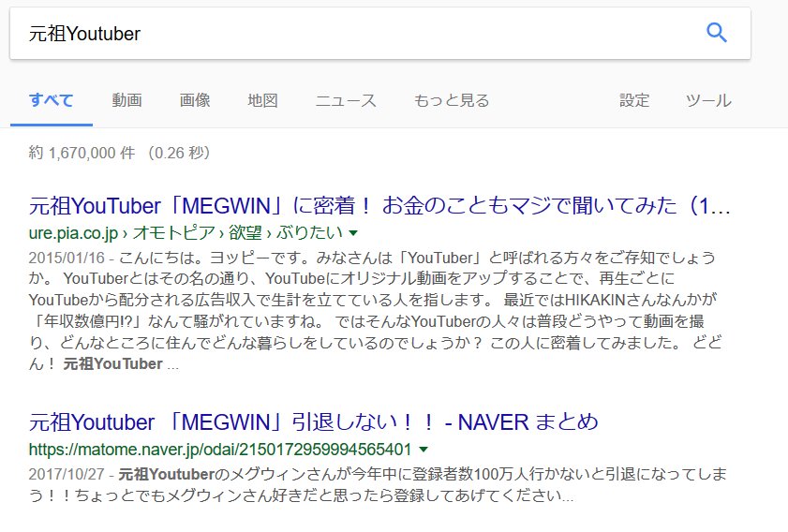Open the ニュース tab
The height and width of the screenshot is (532, 788).
346,100
